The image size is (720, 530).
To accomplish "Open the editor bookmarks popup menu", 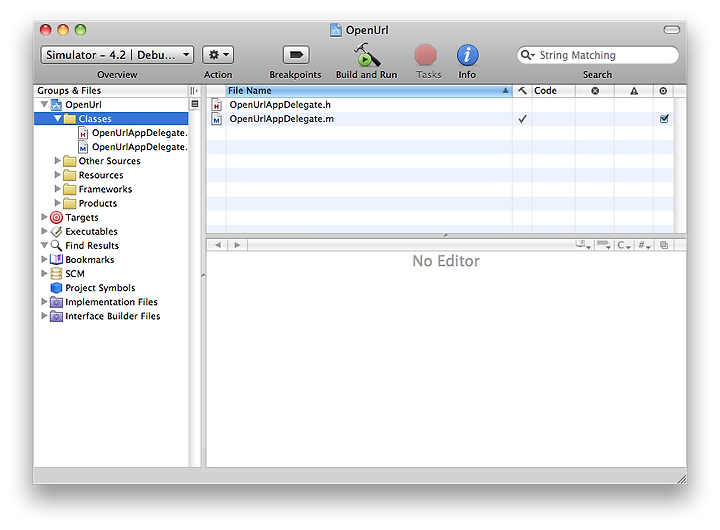I will click(584, 245).
